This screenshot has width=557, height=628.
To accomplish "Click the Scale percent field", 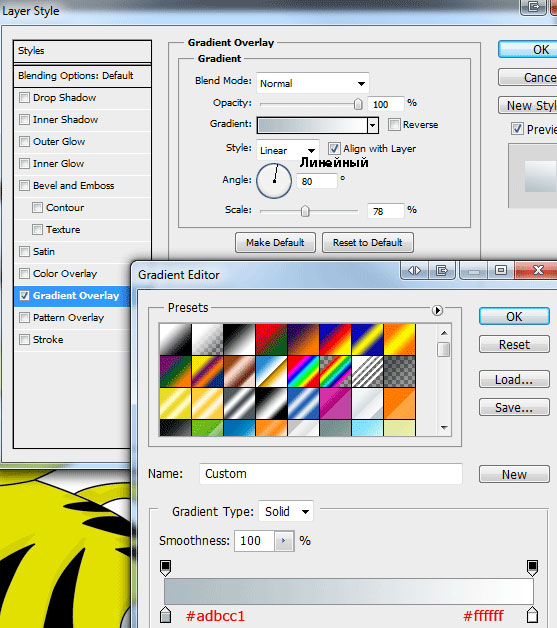I will (x=385, y=211).
